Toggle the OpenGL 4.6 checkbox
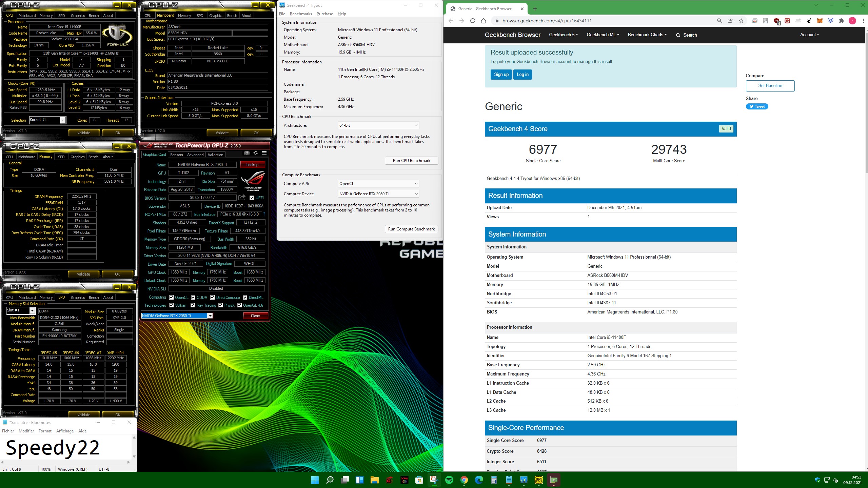The image size is (868, 488). click(240, 305)
